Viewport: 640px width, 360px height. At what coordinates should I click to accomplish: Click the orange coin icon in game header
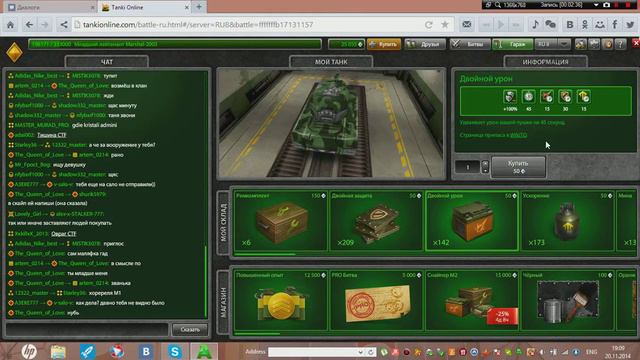click(607, 44)
